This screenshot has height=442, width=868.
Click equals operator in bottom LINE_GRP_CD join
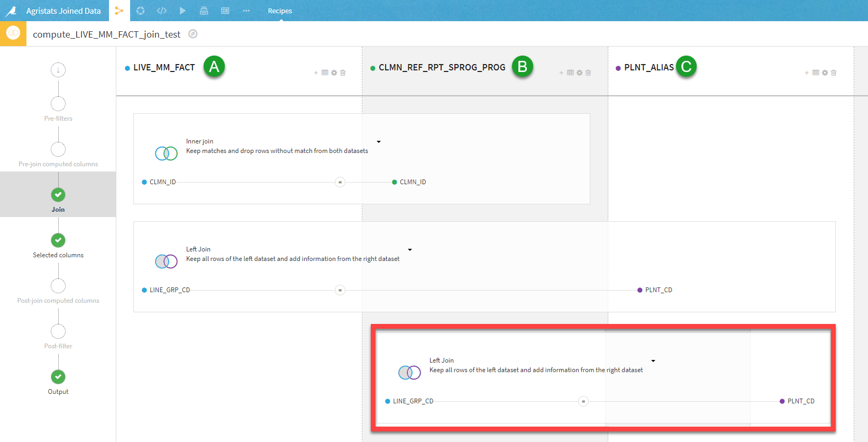[x=583, y=401]
